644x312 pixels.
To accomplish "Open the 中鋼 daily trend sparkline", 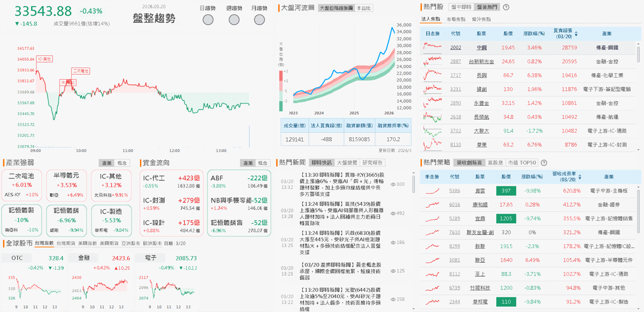I will pyautogui.click(x=432, y=47).
